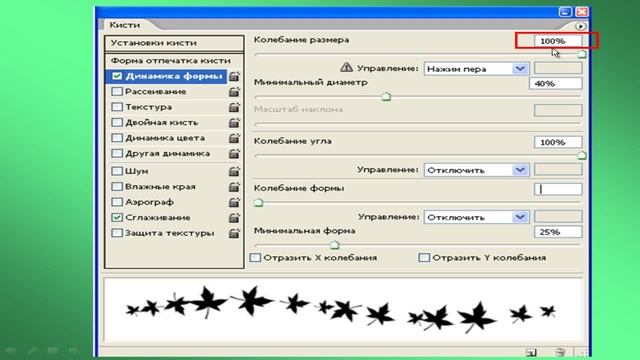Close the brushes panel window

click(x=582, y=11)
